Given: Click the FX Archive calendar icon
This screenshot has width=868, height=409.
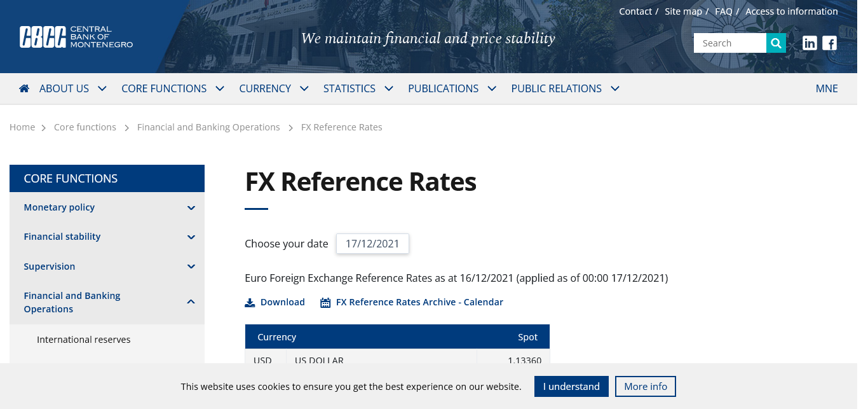Looking at the screenshot, I should (x=325, y=303).
